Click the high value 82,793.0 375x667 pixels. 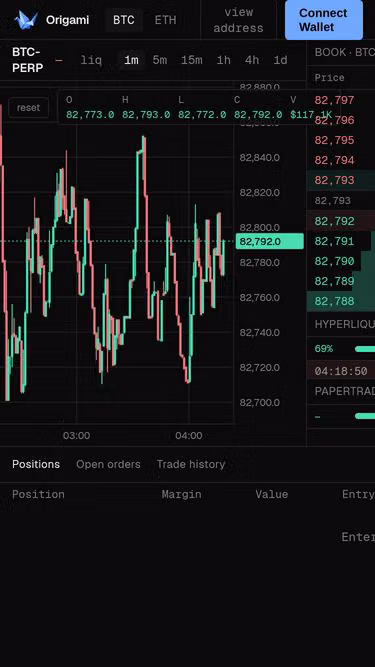pyautogui.click(x=146, y=115)
